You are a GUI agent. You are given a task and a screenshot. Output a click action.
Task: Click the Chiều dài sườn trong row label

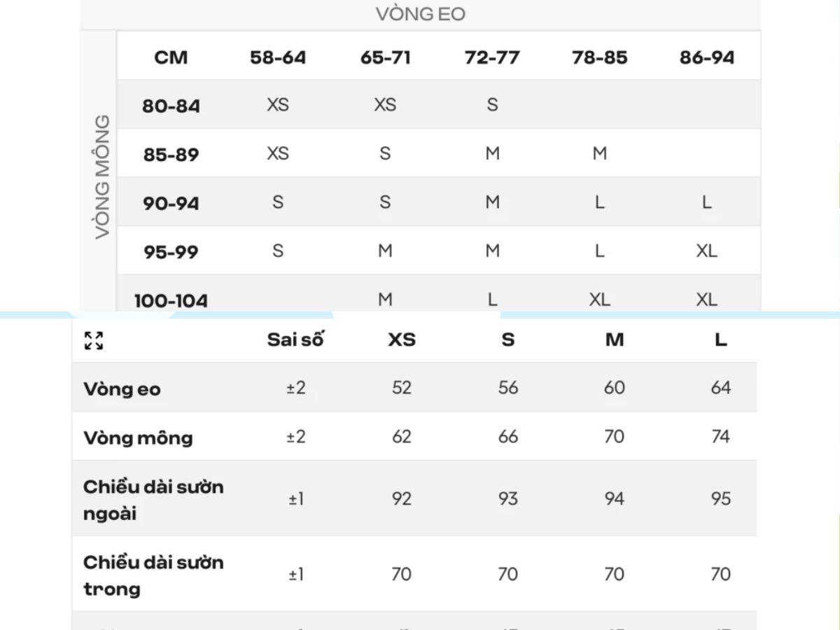click(153, 575)
